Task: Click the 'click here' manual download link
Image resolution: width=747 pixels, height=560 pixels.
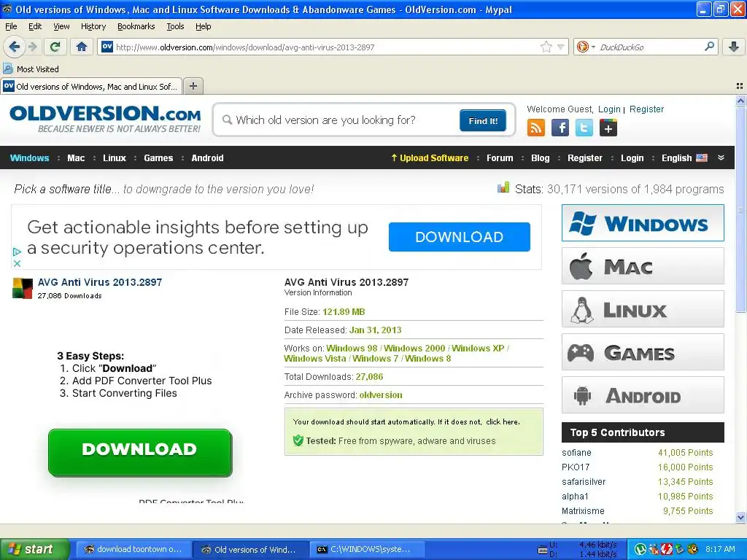Action: pos(503,422)
